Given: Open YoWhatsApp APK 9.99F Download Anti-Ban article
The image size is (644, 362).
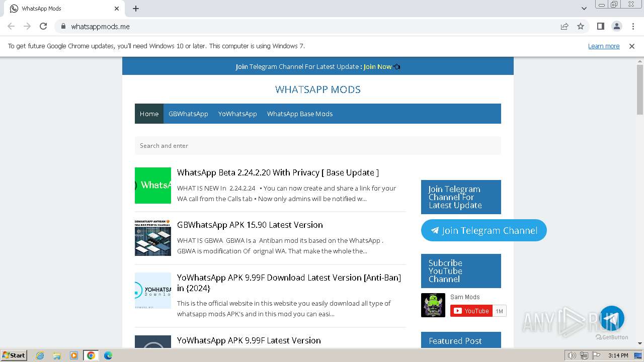Looking at the screenshot, I should click(x=289, y=283).
